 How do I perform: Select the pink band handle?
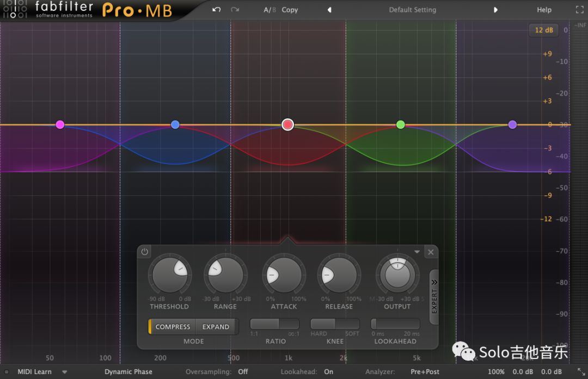pyautogui.click(x=60, y=125)
